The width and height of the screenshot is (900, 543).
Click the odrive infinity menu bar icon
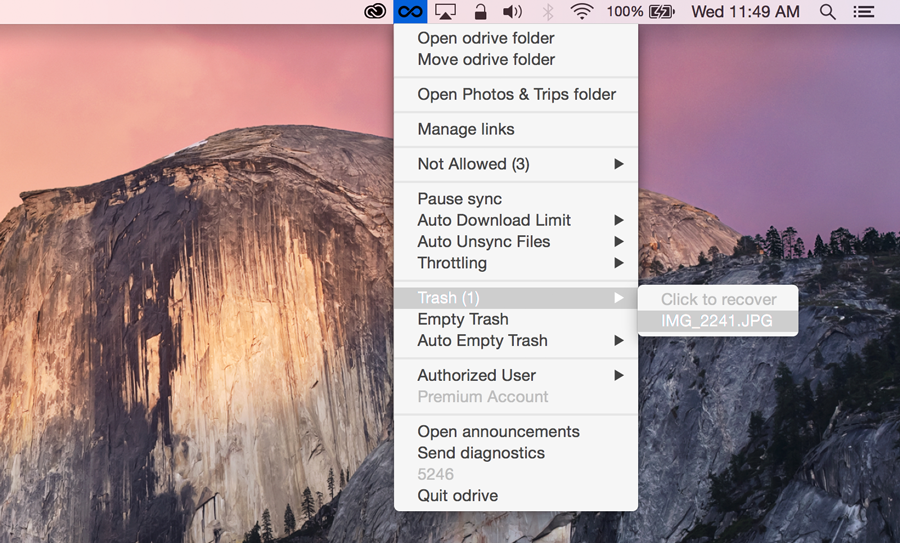[x=410, y=11]
